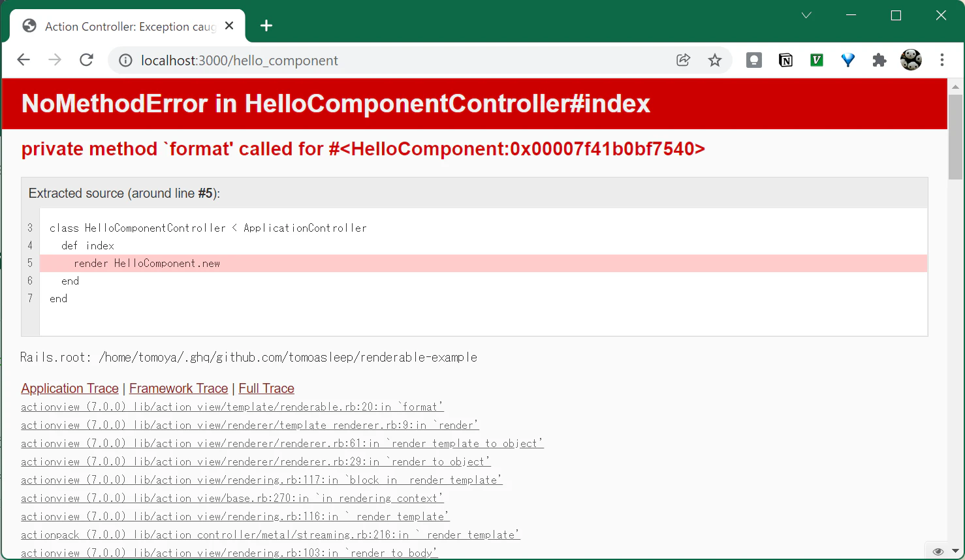
Task: Switch to Framework Trace
Action: click(x=178, y=388)
